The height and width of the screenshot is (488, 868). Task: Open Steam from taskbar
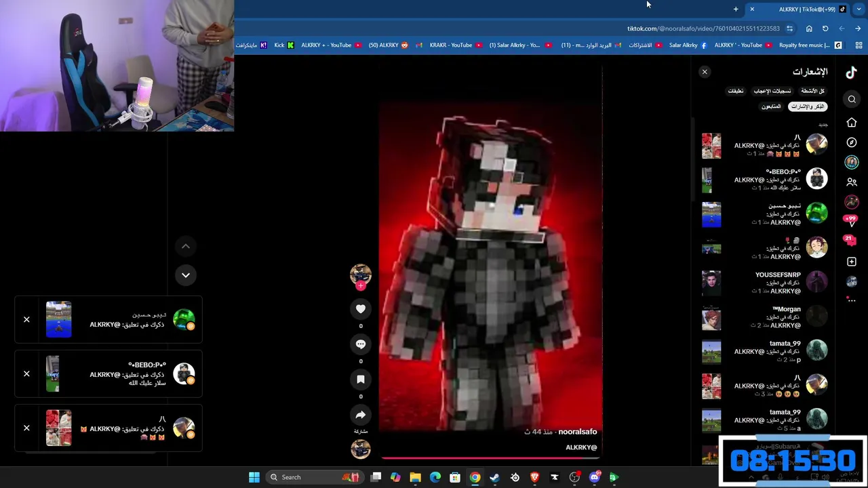(x=494, y=477)
